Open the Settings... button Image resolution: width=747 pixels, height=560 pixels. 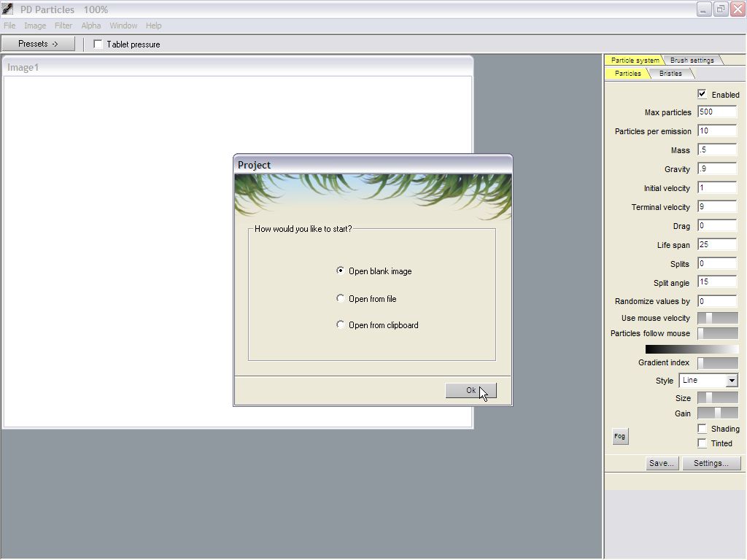[711, 463]
